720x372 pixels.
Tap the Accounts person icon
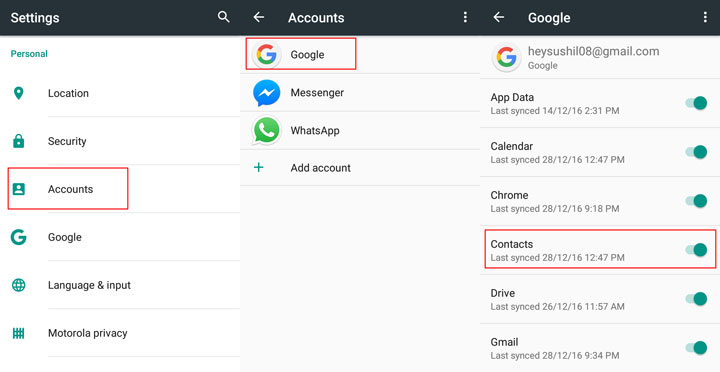(x=18, y=189)
